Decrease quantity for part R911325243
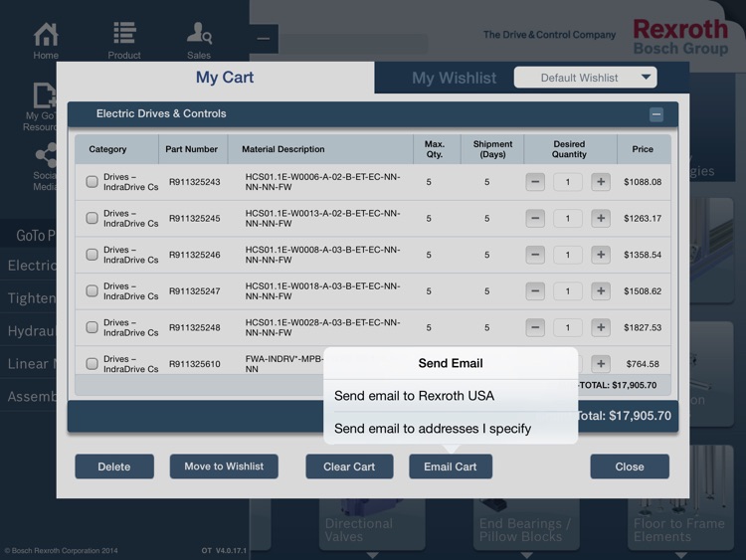This screenshot has height=560, width=746. [535, 182]
